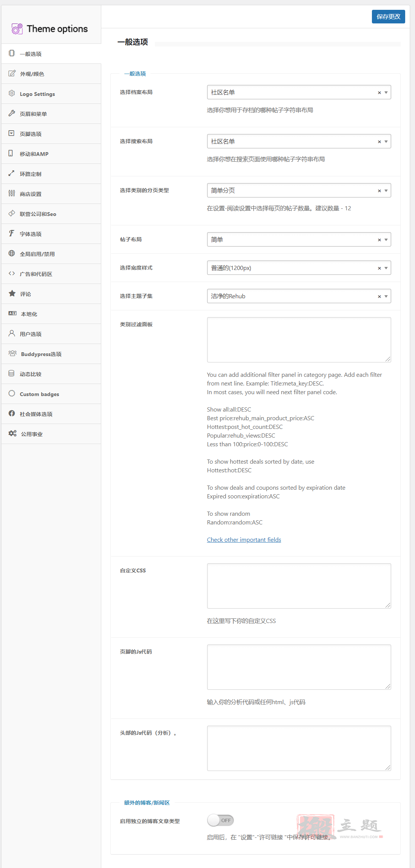The height and width of the screenshot is (868, 415).
Task: Click the 本地化 language icon
Action: coord(12,313)
